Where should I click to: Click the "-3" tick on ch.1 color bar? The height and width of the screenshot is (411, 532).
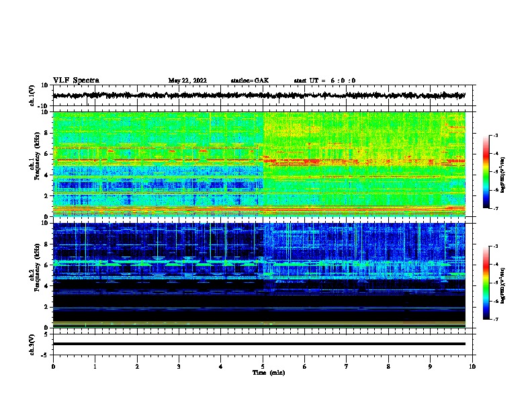495,136
